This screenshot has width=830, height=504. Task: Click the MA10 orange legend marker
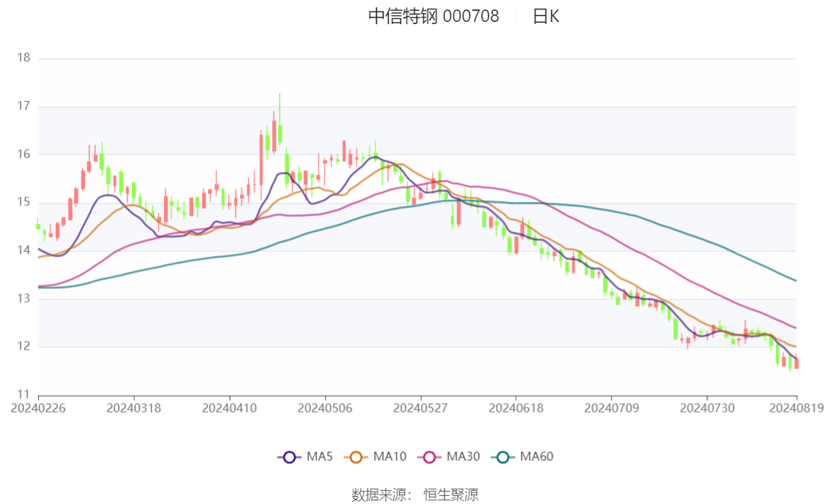(x=356, y=457)
